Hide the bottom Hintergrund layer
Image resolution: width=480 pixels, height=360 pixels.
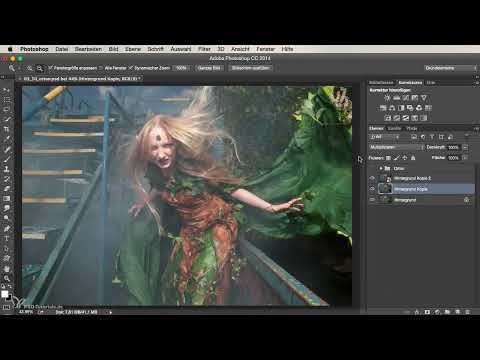coord(372,200)
